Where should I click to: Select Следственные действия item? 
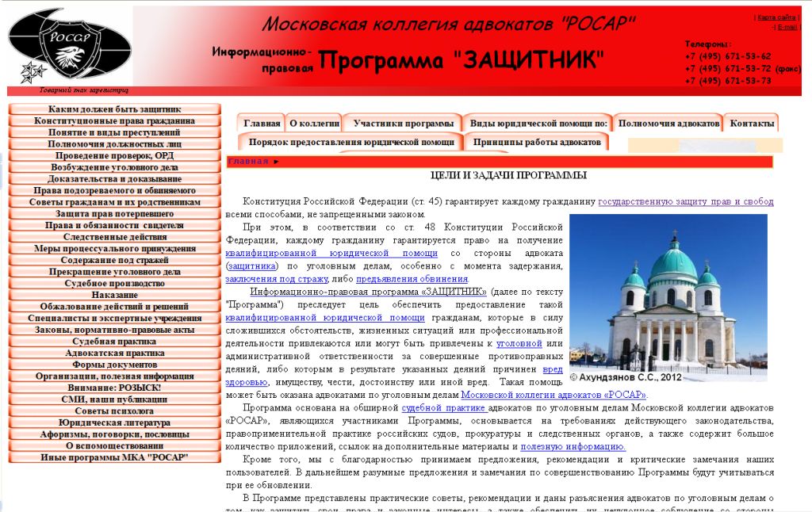pyautogui.click(x=114, y=237)
